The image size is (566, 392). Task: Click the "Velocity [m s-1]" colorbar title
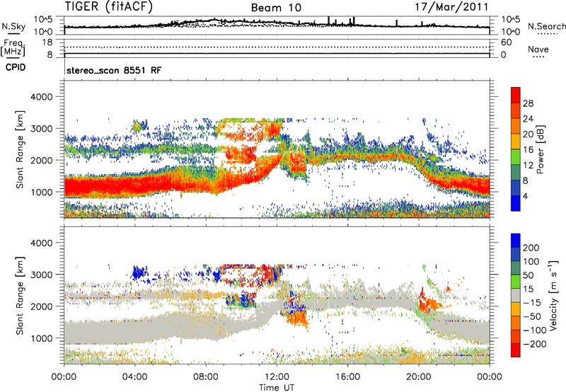(553, 295)
